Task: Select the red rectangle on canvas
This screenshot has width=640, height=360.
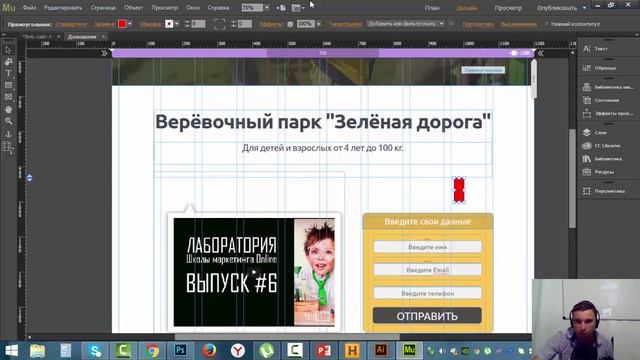Action: coord(459,190)
